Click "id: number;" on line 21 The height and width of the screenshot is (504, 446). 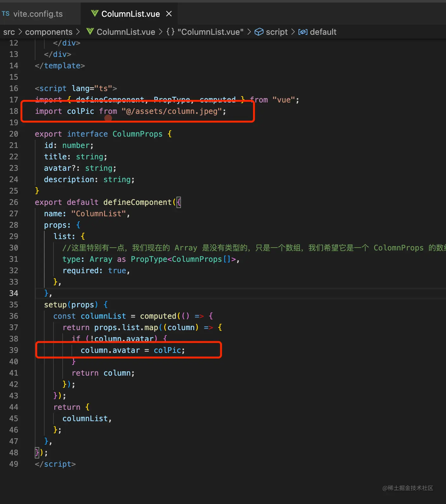[x=69, y=145]
